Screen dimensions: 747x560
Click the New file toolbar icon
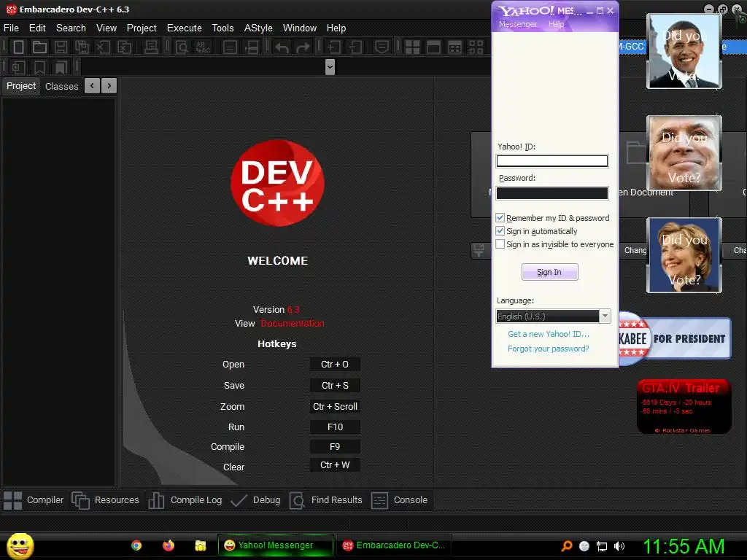pos(18,47)
